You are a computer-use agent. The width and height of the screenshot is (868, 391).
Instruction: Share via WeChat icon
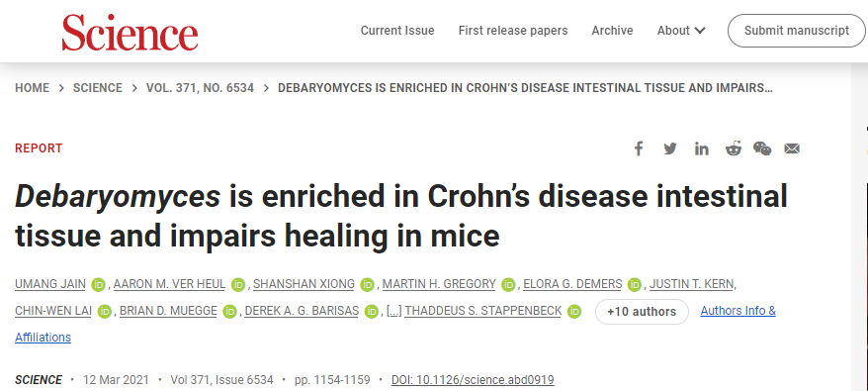(762, 148)
